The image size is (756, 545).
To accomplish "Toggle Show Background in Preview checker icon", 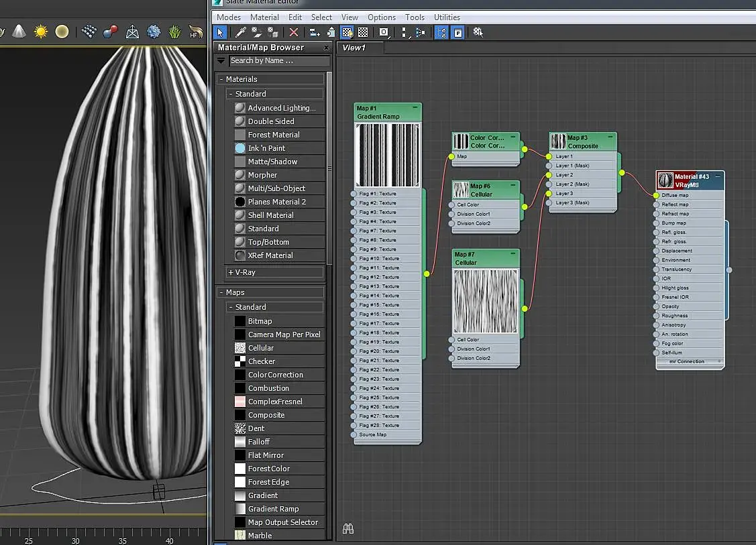I will point(363,32).
